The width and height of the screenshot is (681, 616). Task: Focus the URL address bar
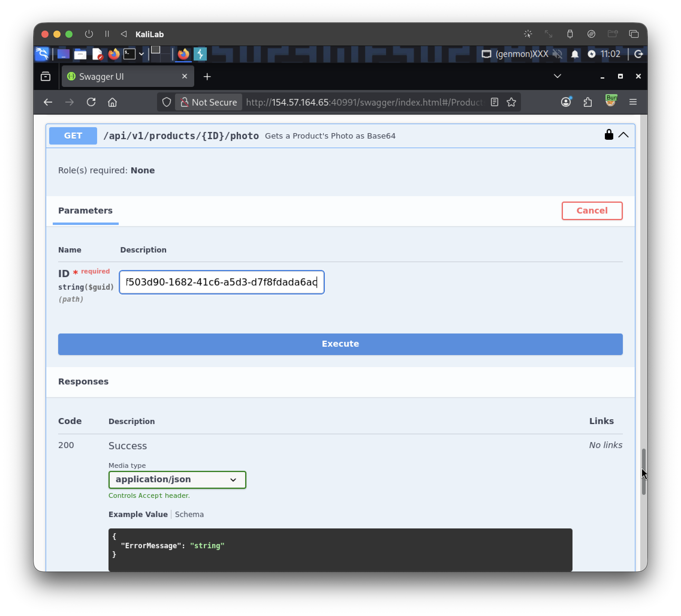[364, 102]
